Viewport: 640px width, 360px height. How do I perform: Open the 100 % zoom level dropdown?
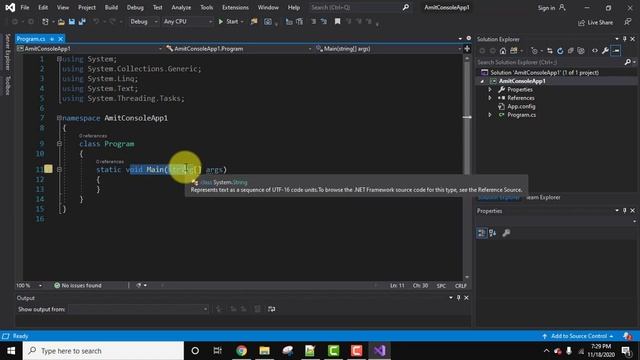point(29,285)
